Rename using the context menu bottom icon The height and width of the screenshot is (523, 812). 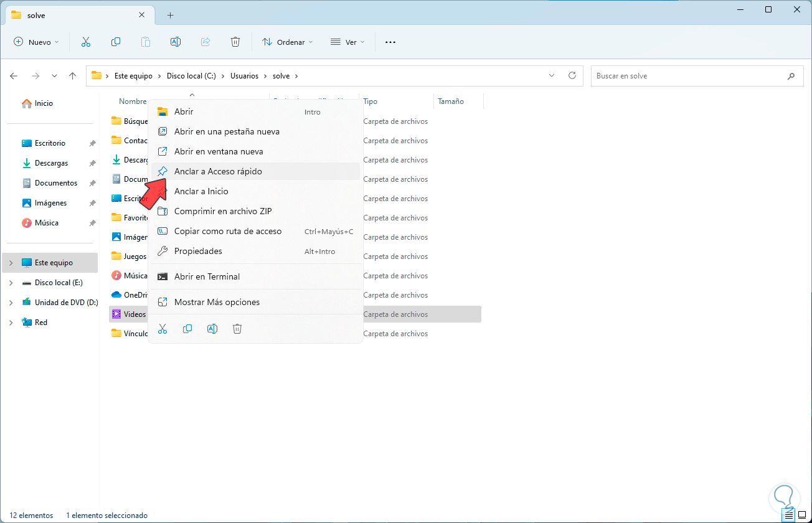pos(212,329)
